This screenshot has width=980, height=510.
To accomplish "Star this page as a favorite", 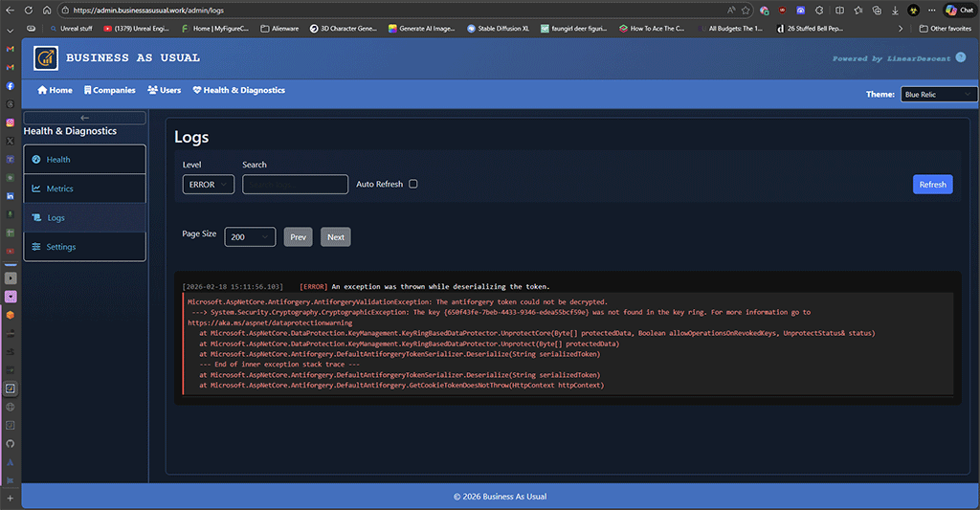I will click(747, 10).
